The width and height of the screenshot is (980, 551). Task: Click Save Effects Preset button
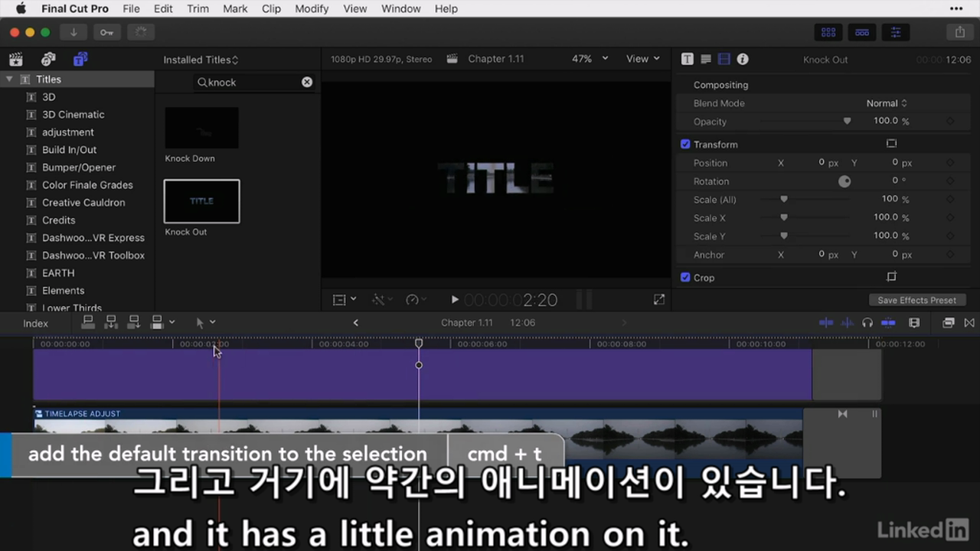[x=917, y=300]
